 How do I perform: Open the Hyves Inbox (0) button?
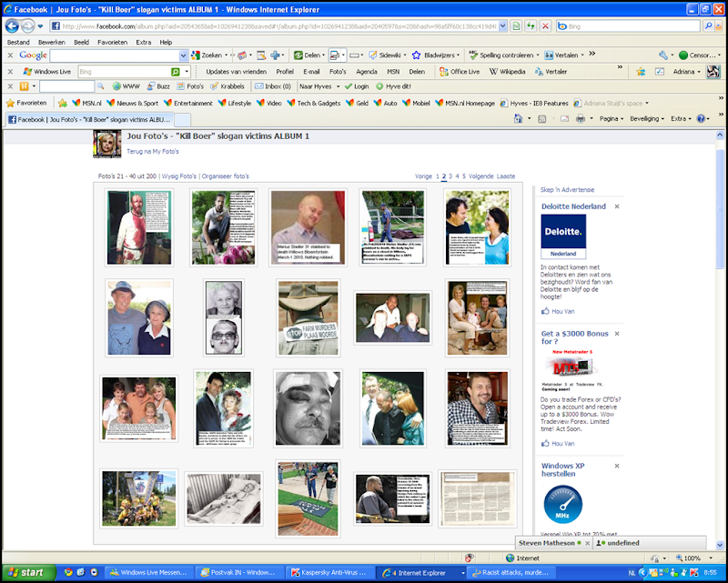(x=273, y=86)
